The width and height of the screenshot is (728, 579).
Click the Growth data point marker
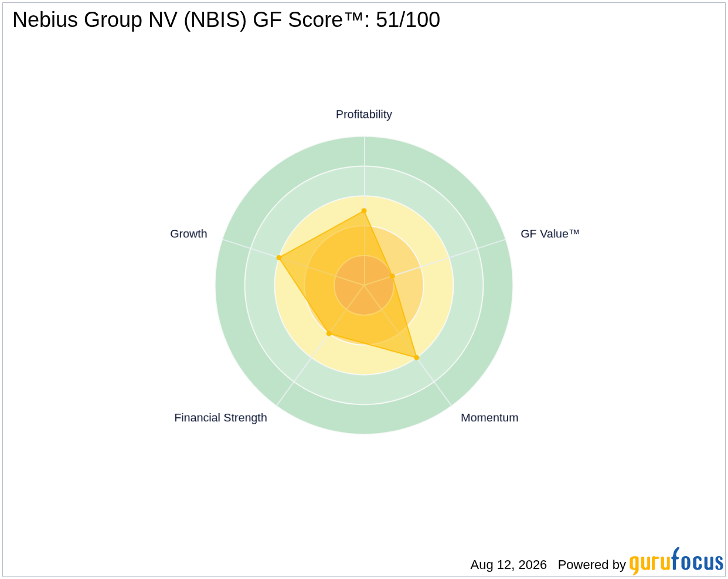pos(279,258)
